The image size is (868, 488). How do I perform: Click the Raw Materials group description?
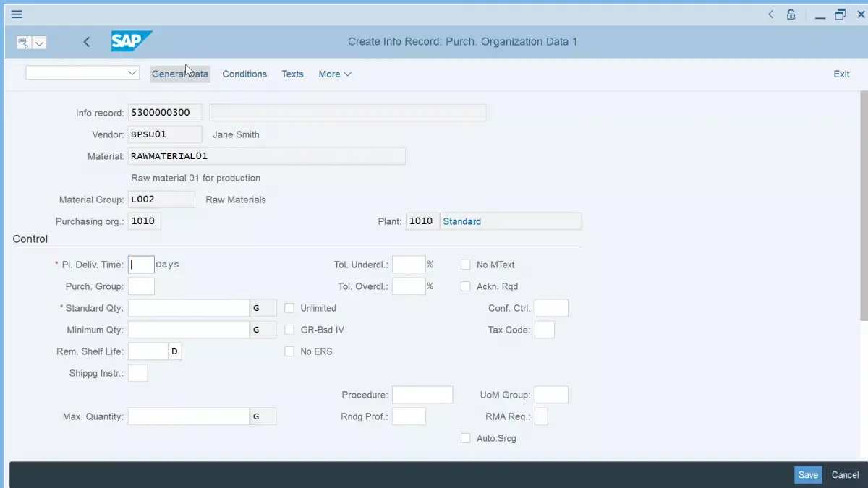[236, 200]
